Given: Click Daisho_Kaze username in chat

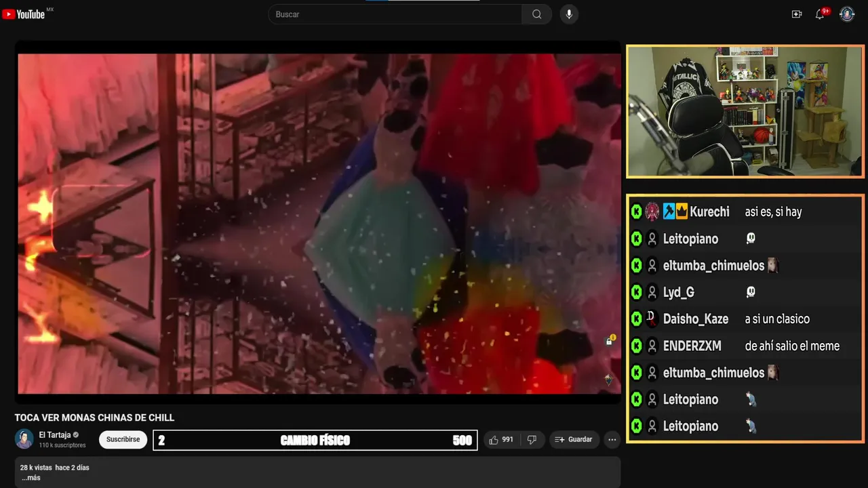Looking at the screenshot, I should coord(696,319).
